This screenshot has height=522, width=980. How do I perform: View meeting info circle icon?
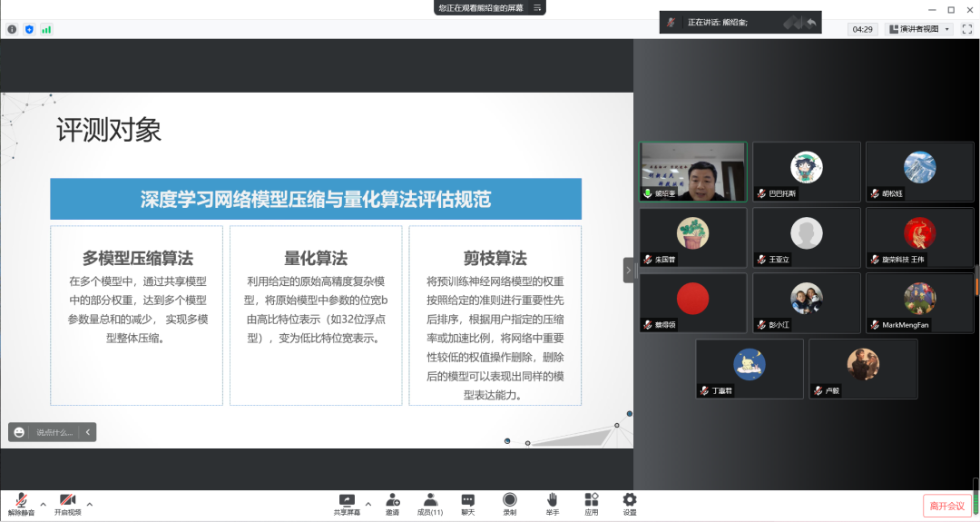(12, 29)
